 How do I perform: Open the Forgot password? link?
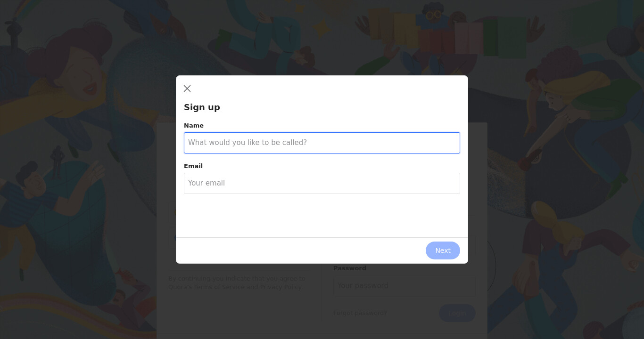[x=360, y=313]
